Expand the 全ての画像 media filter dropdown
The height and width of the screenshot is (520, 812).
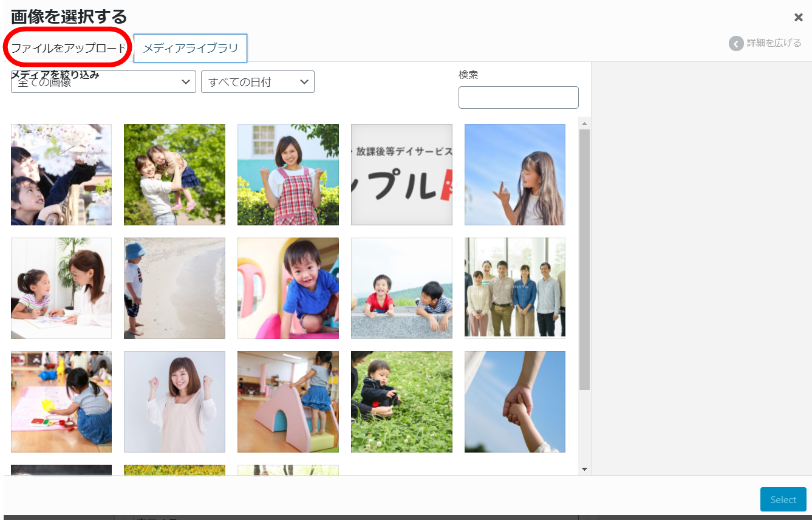click(103, 82)
